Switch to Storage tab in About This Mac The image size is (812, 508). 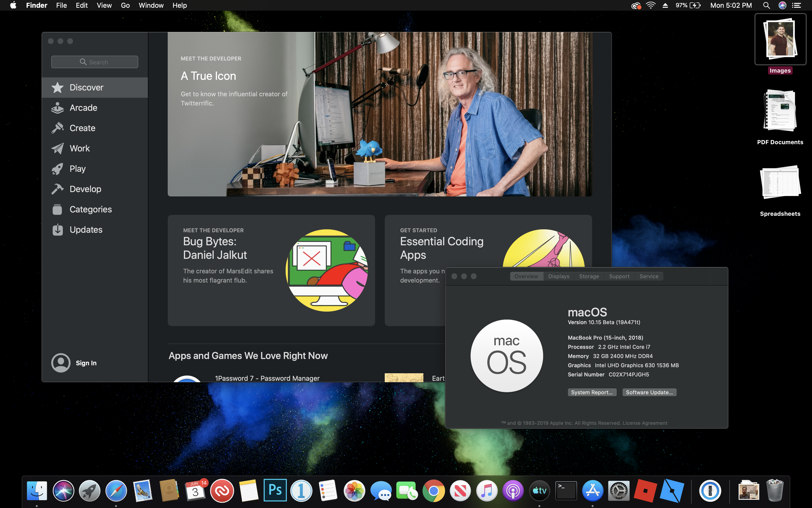click(589, 276)
